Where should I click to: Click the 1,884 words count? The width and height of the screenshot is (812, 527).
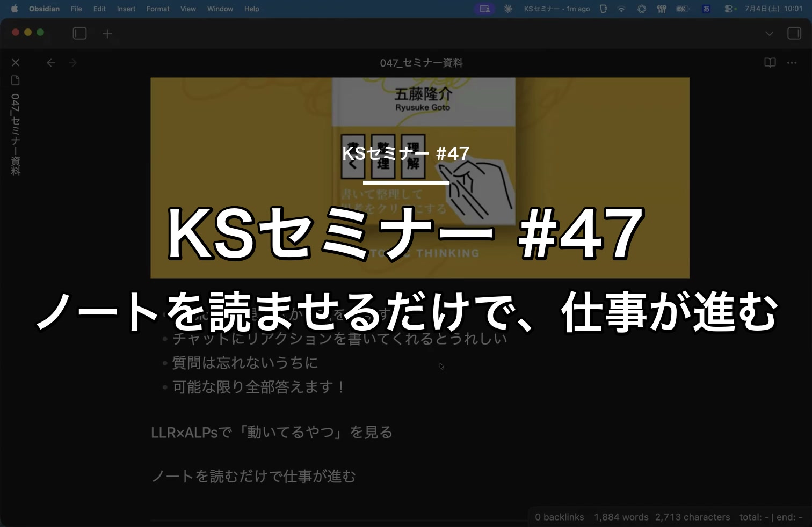[x=621, y=517]
